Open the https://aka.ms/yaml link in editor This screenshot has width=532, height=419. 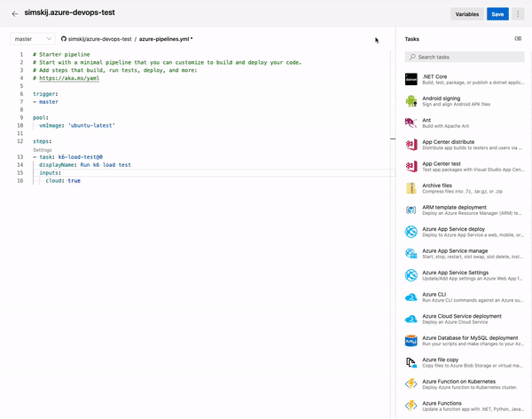[x=69, y=78]
